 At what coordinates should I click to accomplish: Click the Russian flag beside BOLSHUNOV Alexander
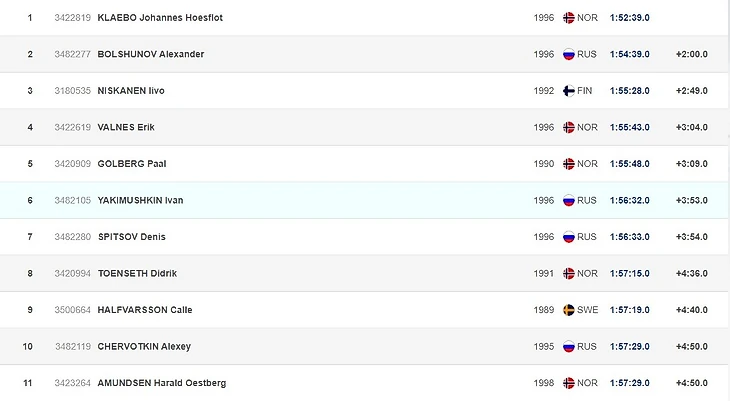coord(569,54)
